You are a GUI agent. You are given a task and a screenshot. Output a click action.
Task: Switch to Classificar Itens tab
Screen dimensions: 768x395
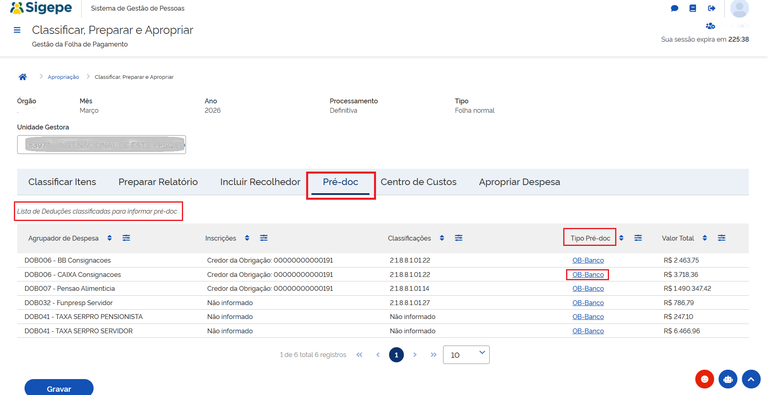62,182
